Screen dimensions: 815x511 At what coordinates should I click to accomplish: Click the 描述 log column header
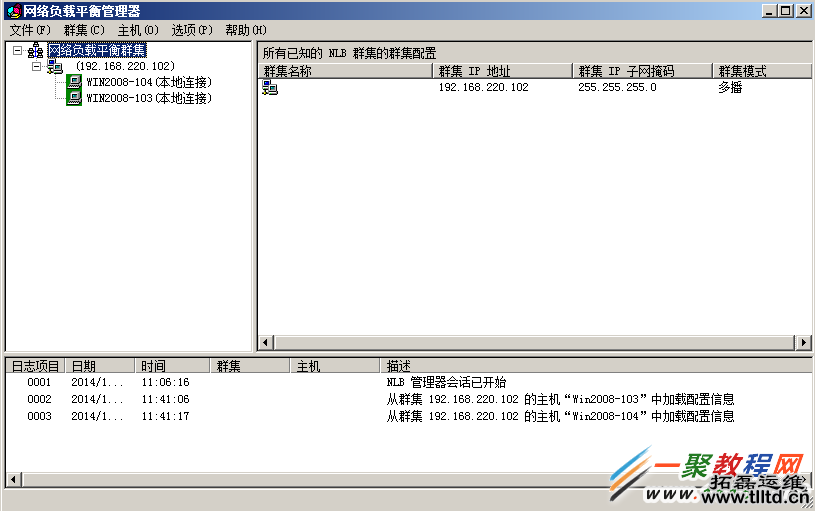(x=596, y=366)
